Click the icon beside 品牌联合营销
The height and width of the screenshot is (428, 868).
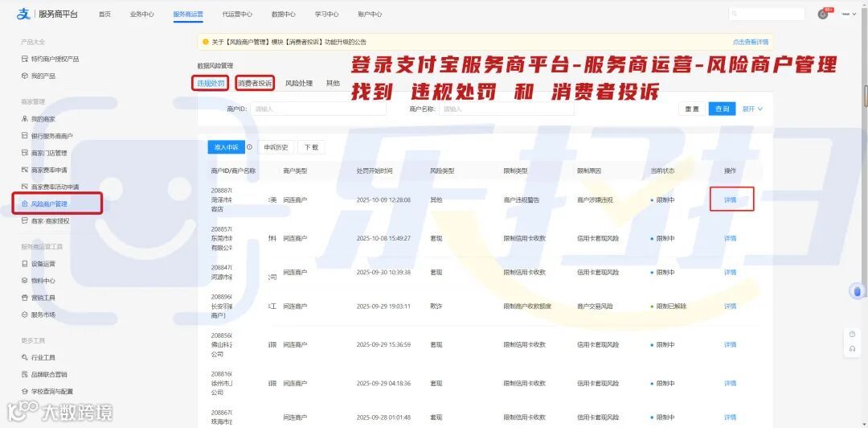24,374
